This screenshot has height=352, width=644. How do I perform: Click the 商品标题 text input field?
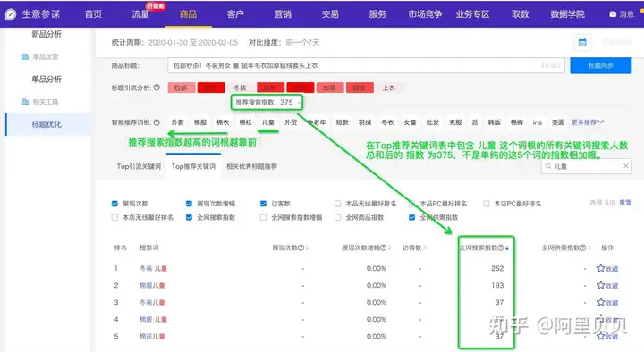coord(366,65)
